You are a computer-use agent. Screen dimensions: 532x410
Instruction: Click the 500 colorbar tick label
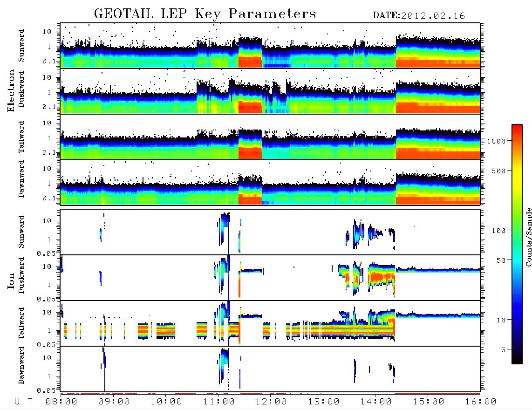[498, 171]
